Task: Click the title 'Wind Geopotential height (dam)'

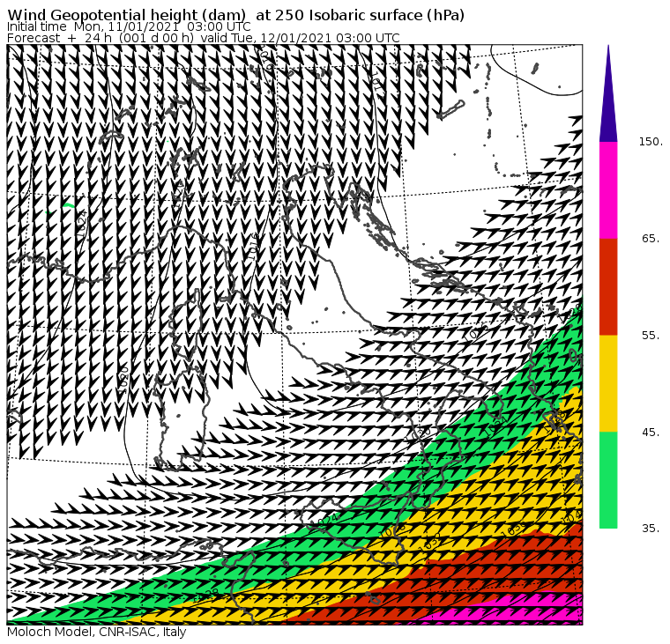Action: pos(126,15)
